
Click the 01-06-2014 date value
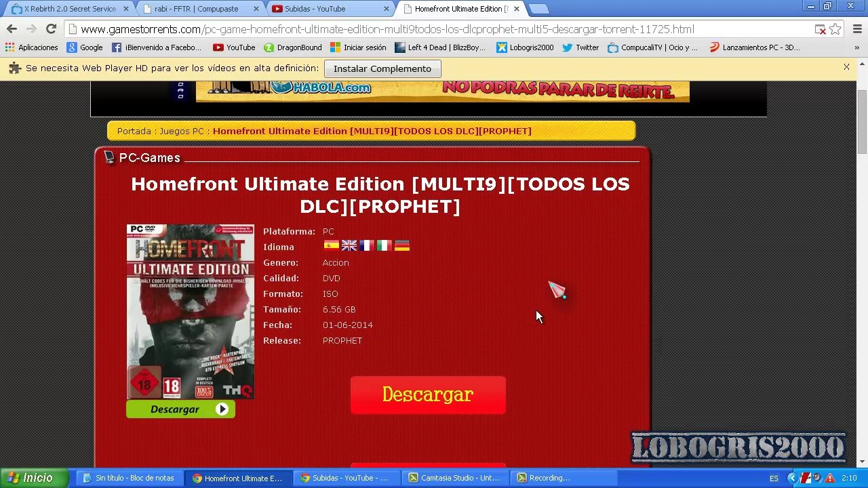coord(348,325)
